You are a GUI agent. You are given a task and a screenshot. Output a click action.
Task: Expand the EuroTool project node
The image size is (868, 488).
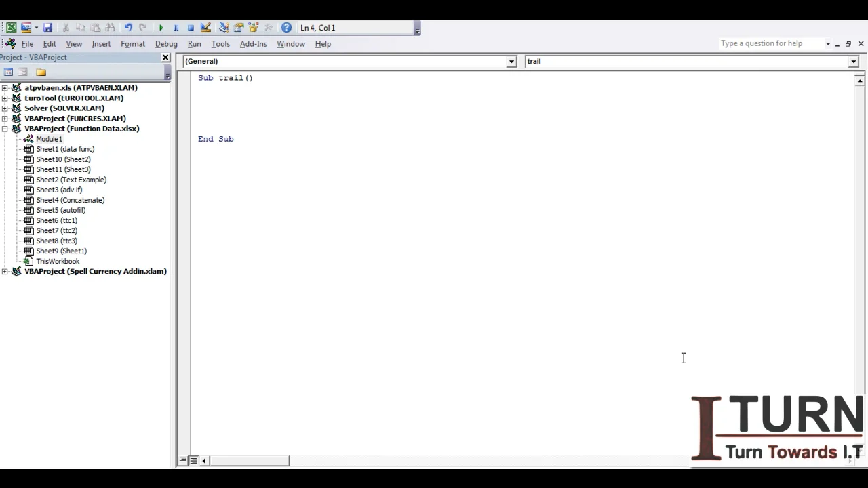5,98
